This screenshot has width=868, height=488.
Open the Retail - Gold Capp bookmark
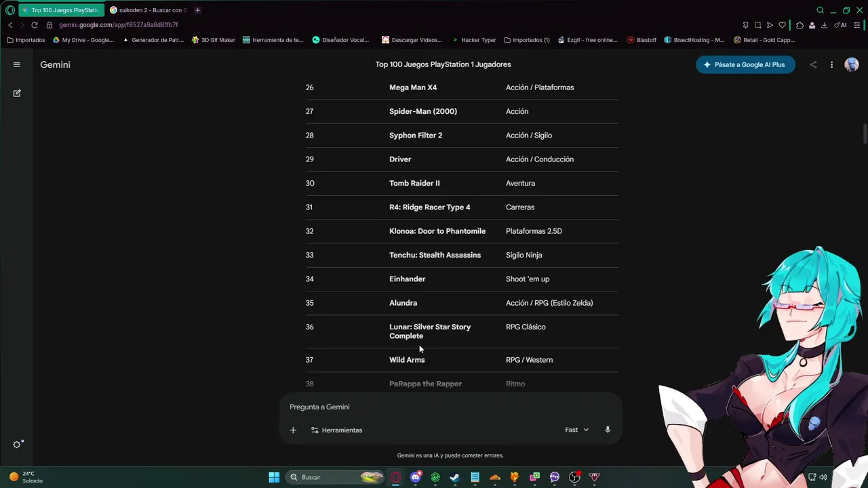point(764,40)
